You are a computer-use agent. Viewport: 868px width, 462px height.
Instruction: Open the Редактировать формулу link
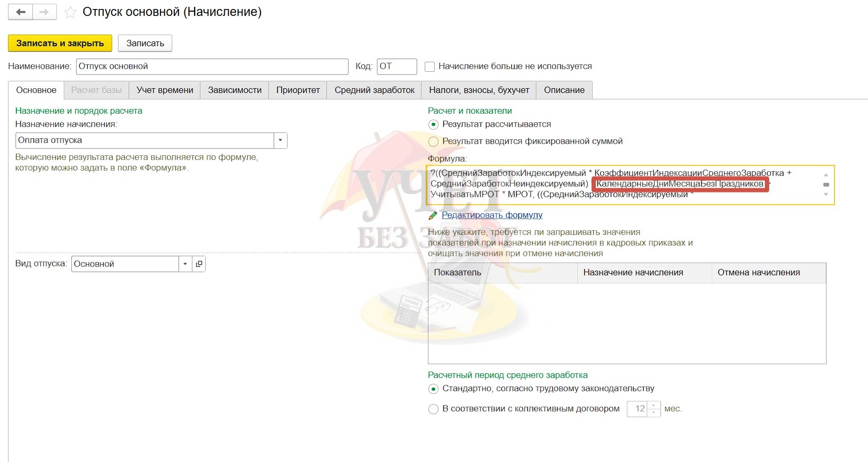492,215
